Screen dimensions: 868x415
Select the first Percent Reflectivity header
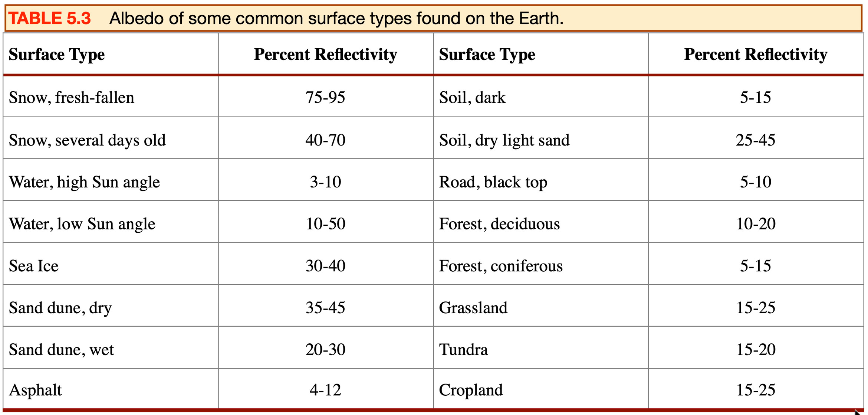click(325, 54)
